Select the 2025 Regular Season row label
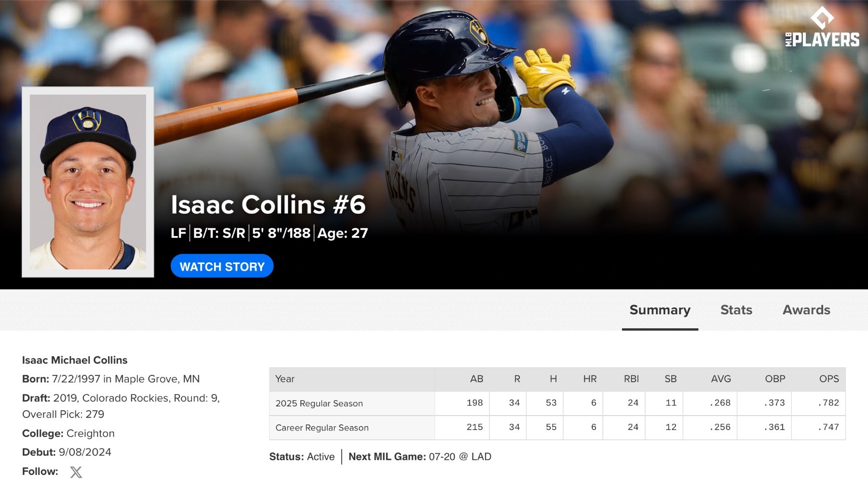Image resolution: width=868 pixels, height=487 pixels. pos(319,404)
